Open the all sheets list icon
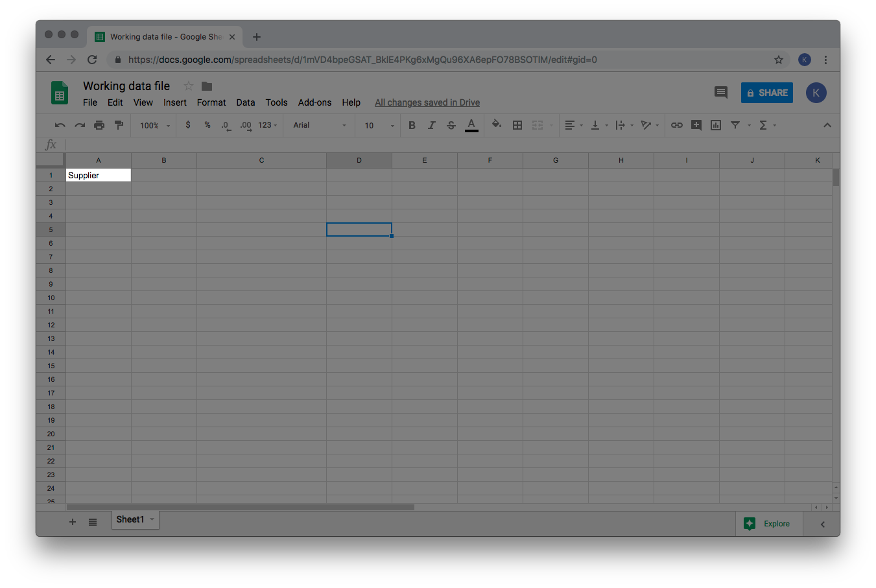 pyautogui.click(x=93, y=522)
